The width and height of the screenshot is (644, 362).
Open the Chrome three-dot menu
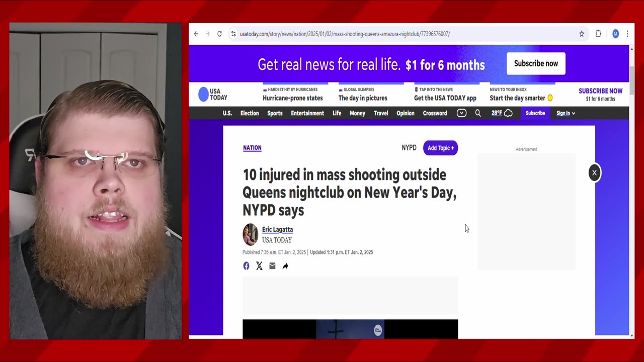[627, 34]
